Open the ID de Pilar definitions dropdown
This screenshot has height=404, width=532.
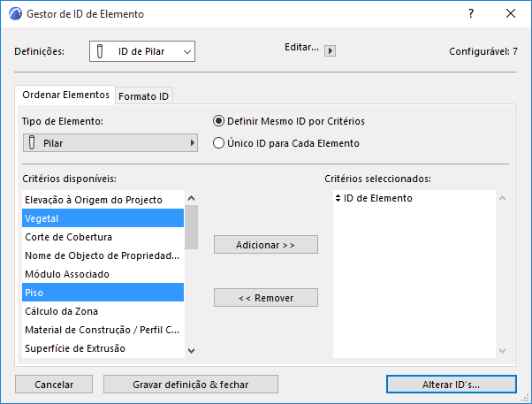142,52
